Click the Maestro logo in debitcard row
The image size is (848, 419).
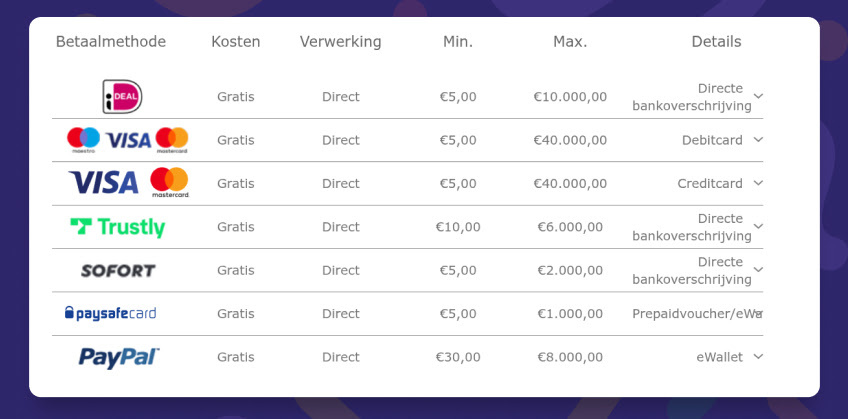(x=83, y=140)
